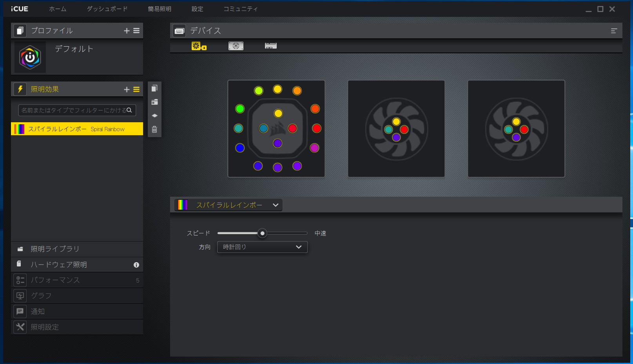
Task: Open the パフォーマンス section
Action: (x=77, y=280)
